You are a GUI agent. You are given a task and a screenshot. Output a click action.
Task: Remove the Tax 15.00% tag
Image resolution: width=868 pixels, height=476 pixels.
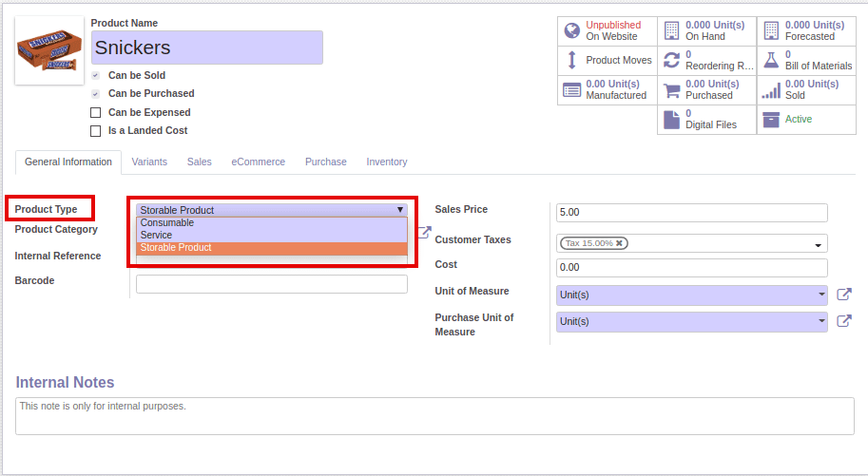[620, 243]
